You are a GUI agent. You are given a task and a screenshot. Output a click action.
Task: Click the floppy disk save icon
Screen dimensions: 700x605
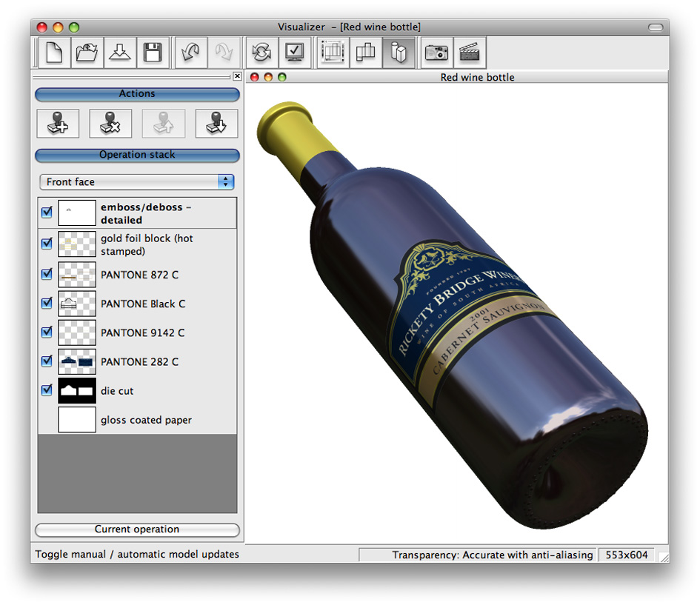point(153,53)
